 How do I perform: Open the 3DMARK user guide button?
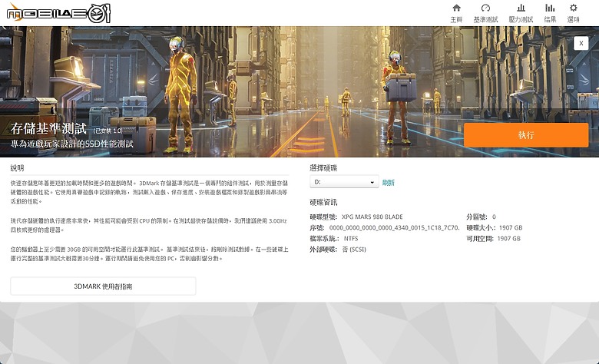(x=103, y=286)
